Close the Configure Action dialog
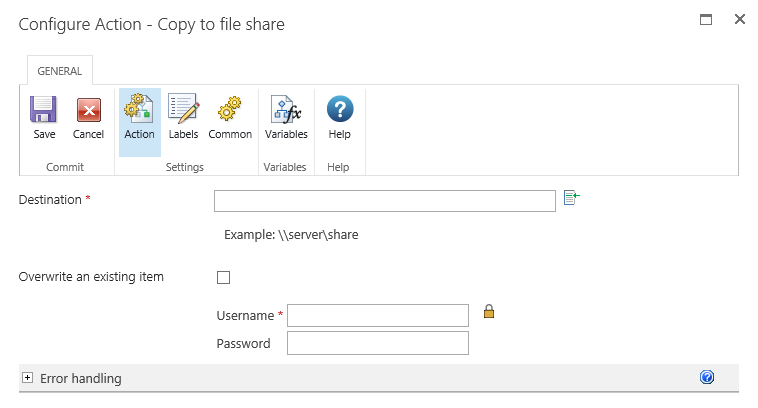Viewport: 758px width, 408px height. (x=739, y=19)
